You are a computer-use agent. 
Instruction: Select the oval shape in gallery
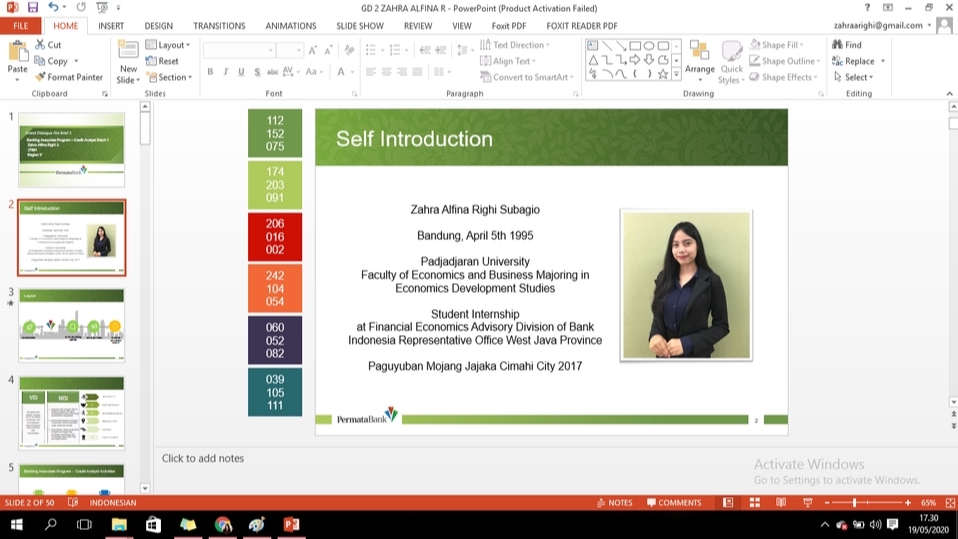pyautogui.click(x=649, y=46)
